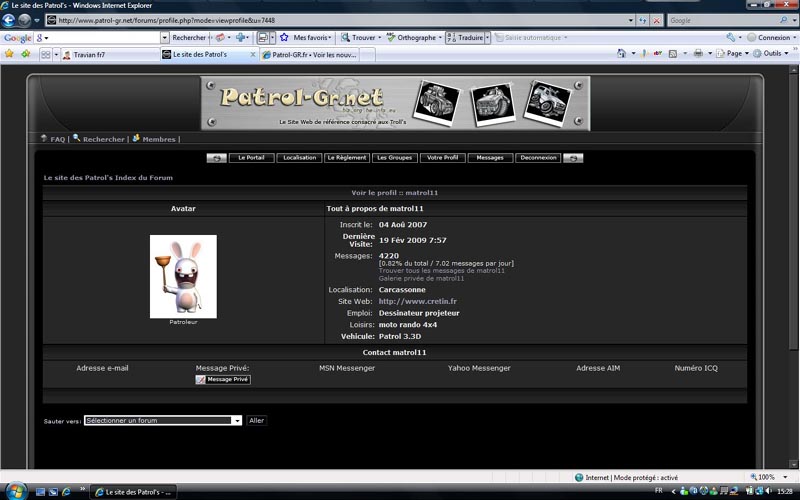Click the Stop loading X icon

click(657, 20)
